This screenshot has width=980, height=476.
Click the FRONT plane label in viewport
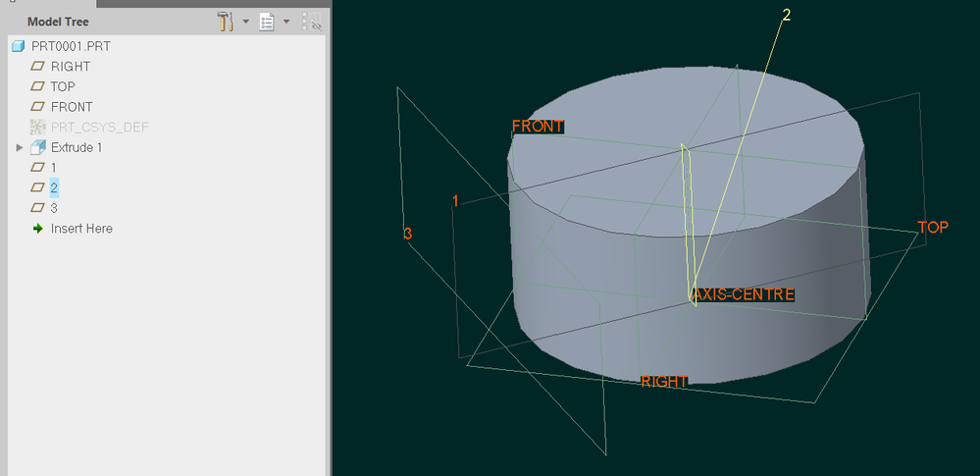tap(538, 127)
